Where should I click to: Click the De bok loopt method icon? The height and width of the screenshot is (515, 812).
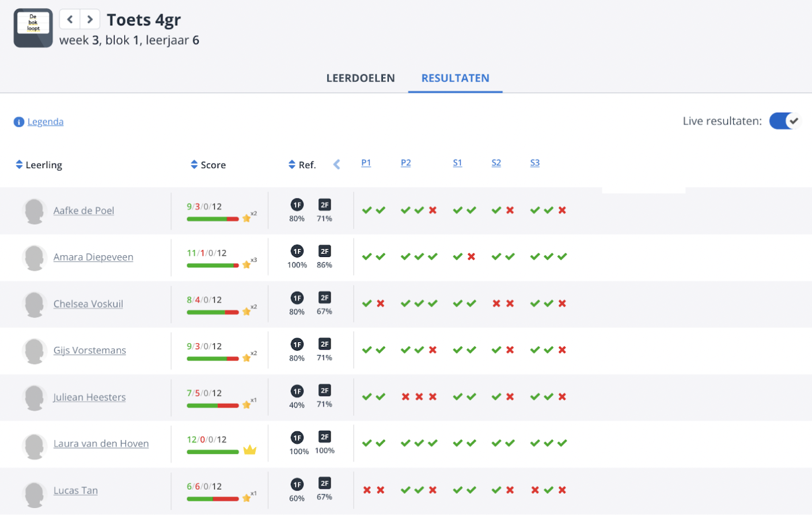33,28
